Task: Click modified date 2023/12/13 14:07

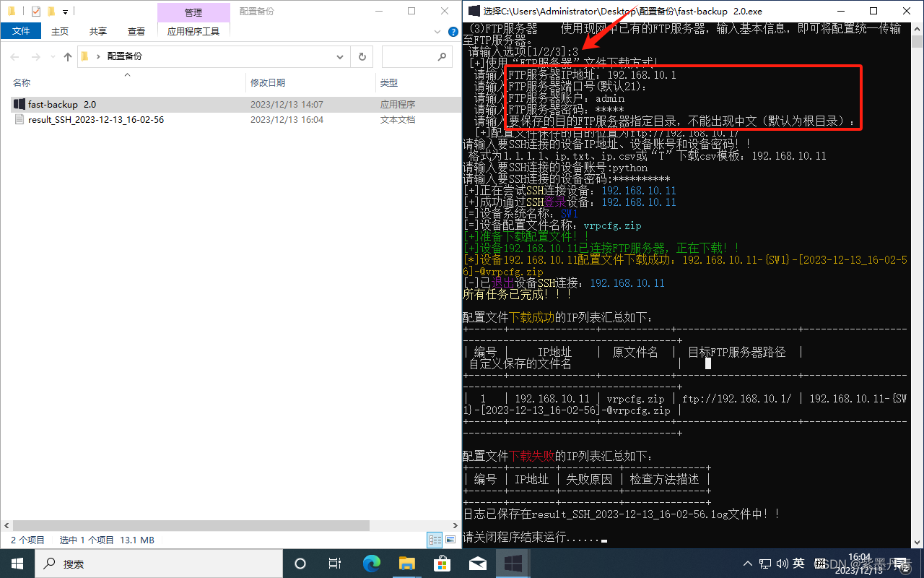Action: pos(287,105)
